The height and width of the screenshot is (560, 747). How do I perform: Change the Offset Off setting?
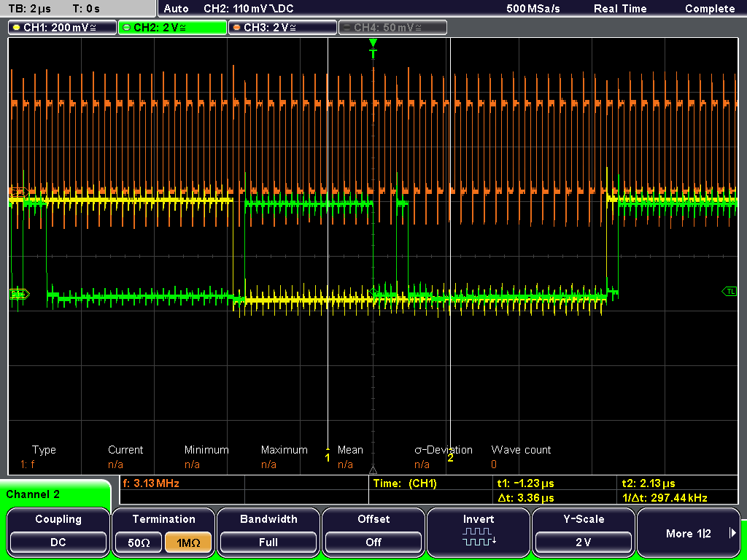373,542
